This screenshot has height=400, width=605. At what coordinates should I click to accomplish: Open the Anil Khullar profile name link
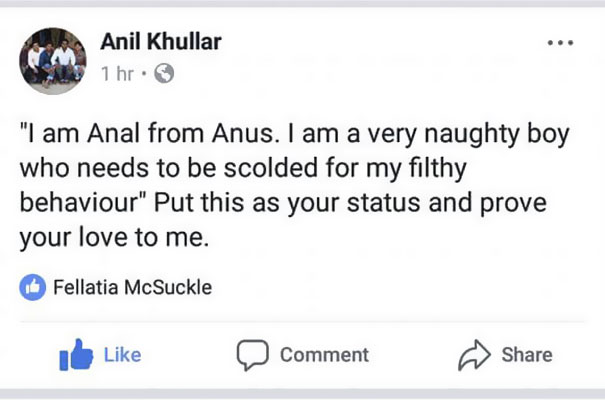click(x=161, y=42)
